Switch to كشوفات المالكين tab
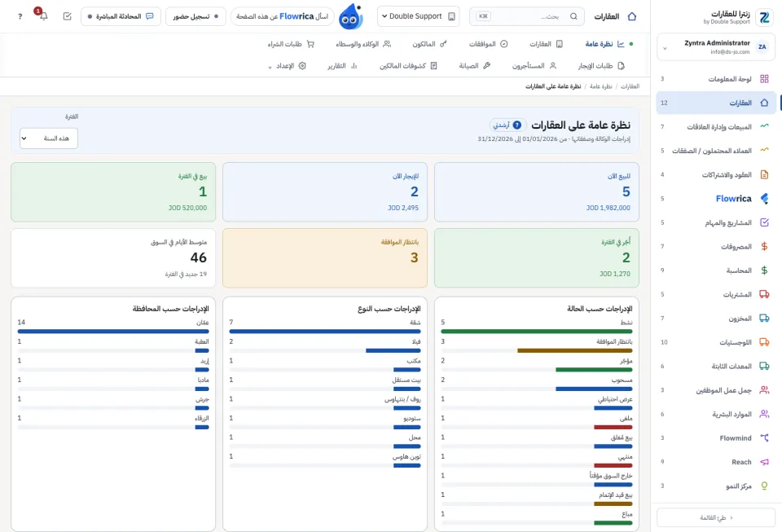782x532 pixels. coord(408,66)
